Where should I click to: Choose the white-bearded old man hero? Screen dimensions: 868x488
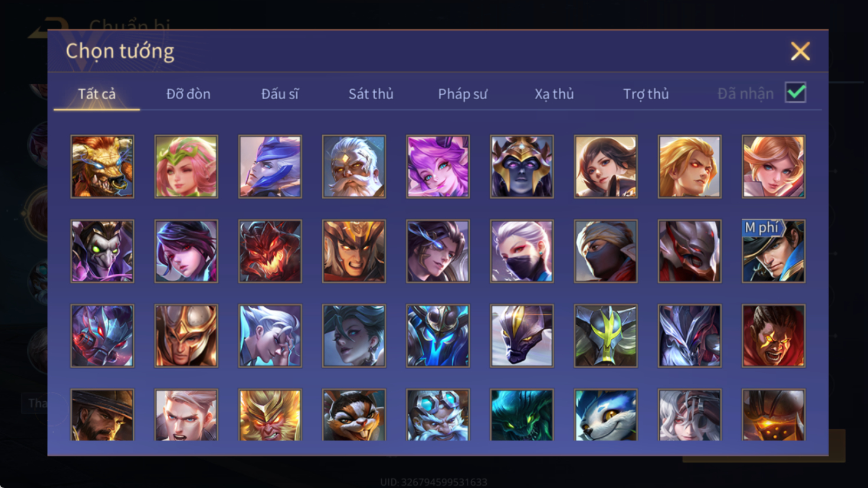click(353, 166)
